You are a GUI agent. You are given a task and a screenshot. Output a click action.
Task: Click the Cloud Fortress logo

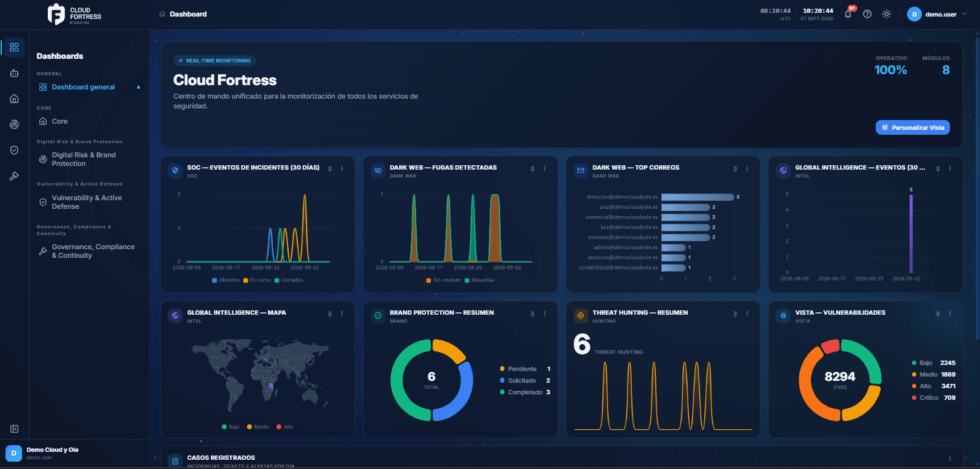[x=75, y=14]
